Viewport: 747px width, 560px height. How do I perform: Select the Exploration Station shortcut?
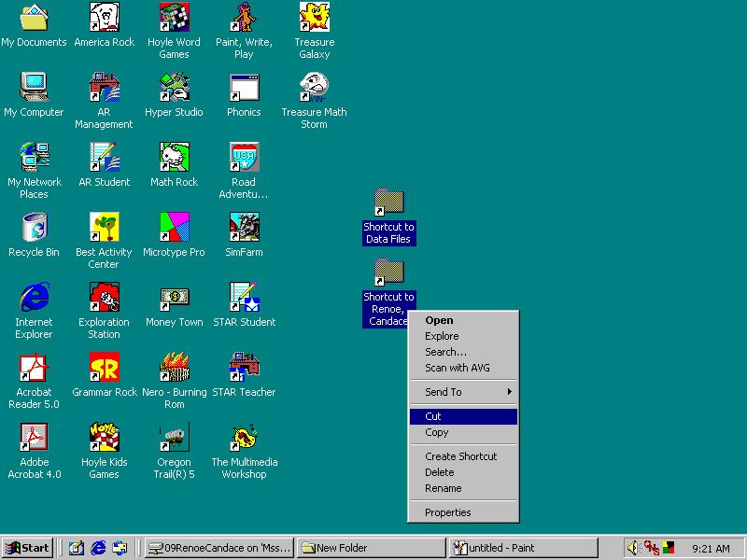click(104, 297)
